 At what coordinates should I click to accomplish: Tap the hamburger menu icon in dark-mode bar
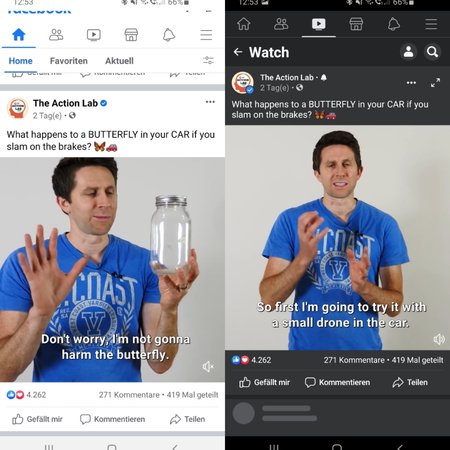(431, 24)
